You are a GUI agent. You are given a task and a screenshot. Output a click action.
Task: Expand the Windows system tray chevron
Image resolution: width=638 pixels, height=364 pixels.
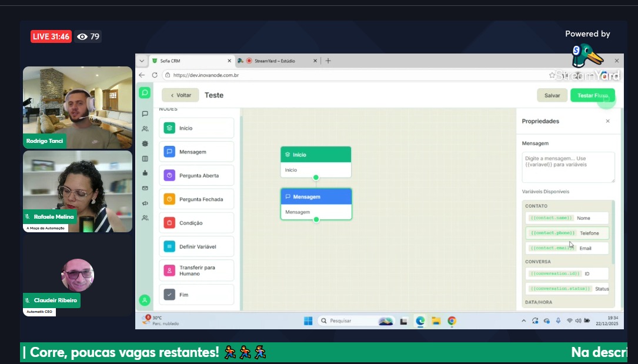[524, 321]
